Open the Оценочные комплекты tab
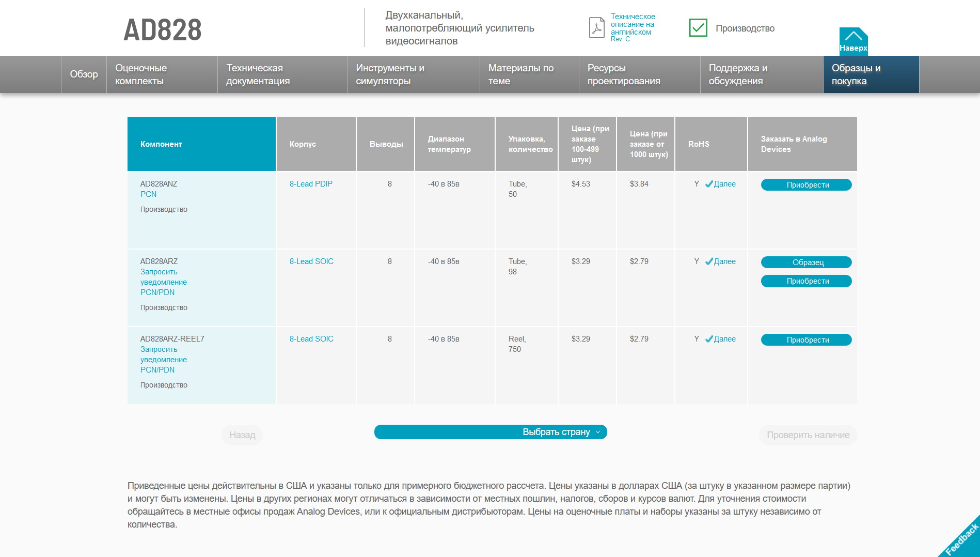 coord(162,74)
